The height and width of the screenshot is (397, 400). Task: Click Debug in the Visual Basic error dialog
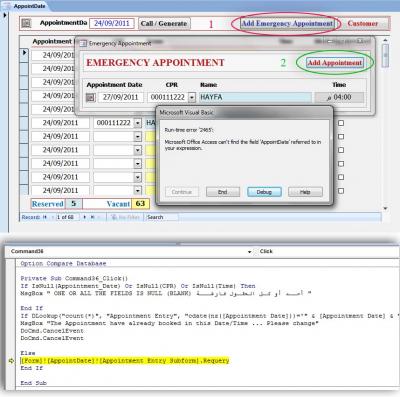[x=264, y=192]
